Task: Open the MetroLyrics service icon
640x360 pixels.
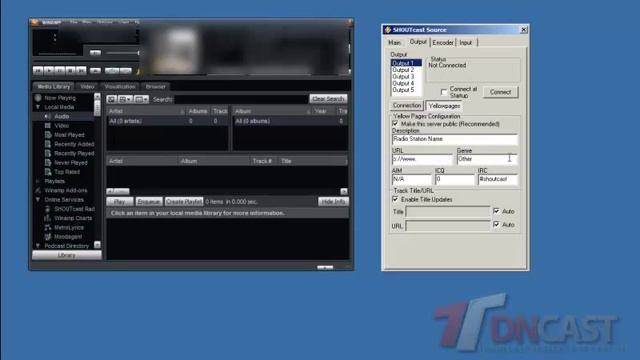Action: pyautogui.click(x=48, y=227)
